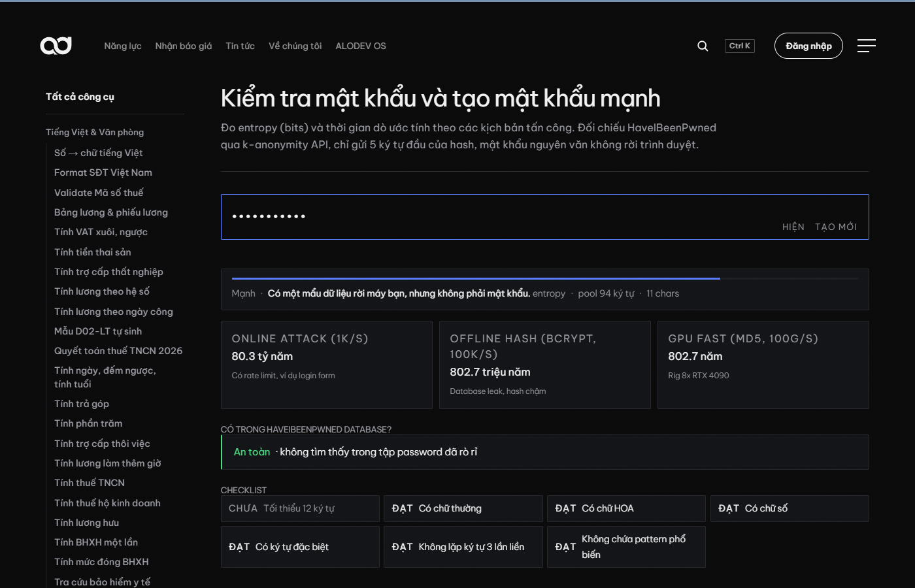Click the 802.7 triệu năm estimate
Screen dimensions: 915x588
click(490, 372)
